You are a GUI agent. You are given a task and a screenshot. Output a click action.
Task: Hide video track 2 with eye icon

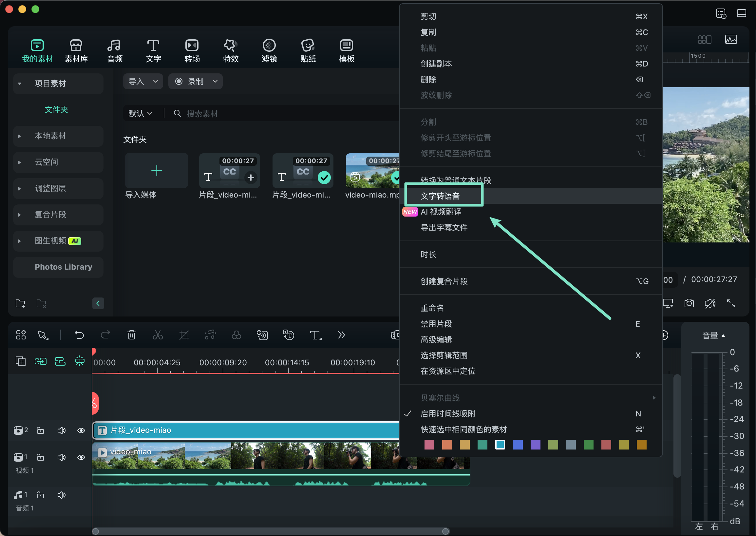click(81, 431)
